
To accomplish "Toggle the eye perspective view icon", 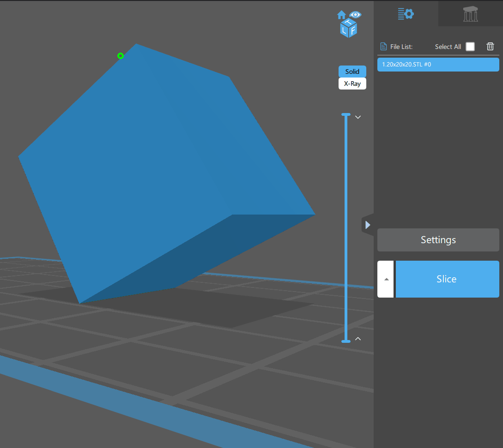I will [355, 15].
